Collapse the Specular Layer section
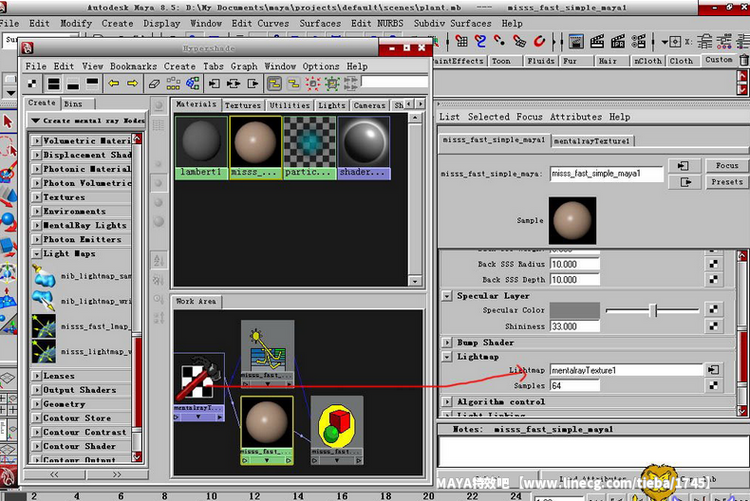Image resolution: width=750 pixels, height=501 pixels. point(446,296)
